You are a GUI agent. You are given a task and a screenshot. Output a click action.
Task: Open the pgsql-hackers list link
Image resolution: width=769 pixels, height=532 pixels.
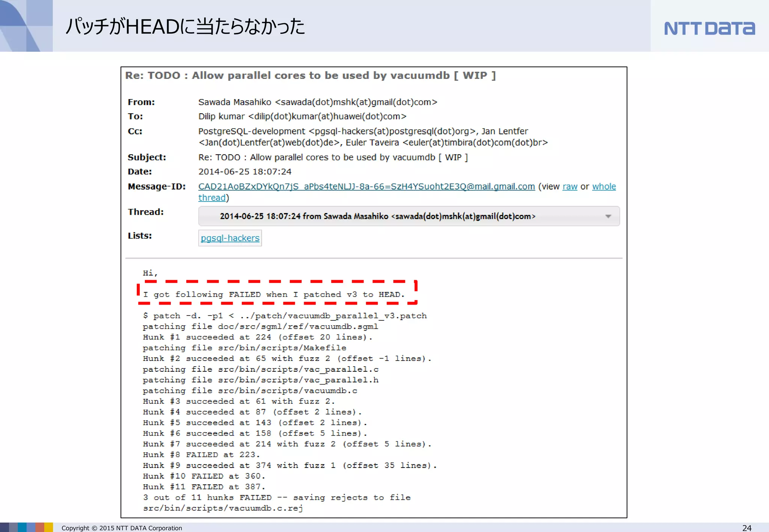(x=230, y=238)
